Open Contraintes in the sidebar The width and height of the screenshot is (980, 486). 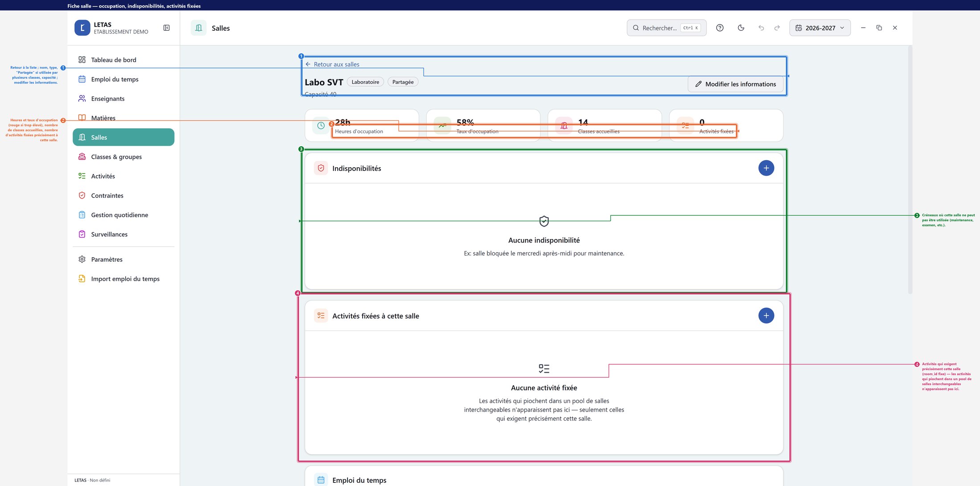pyautogui.click(x=123, y=196)
